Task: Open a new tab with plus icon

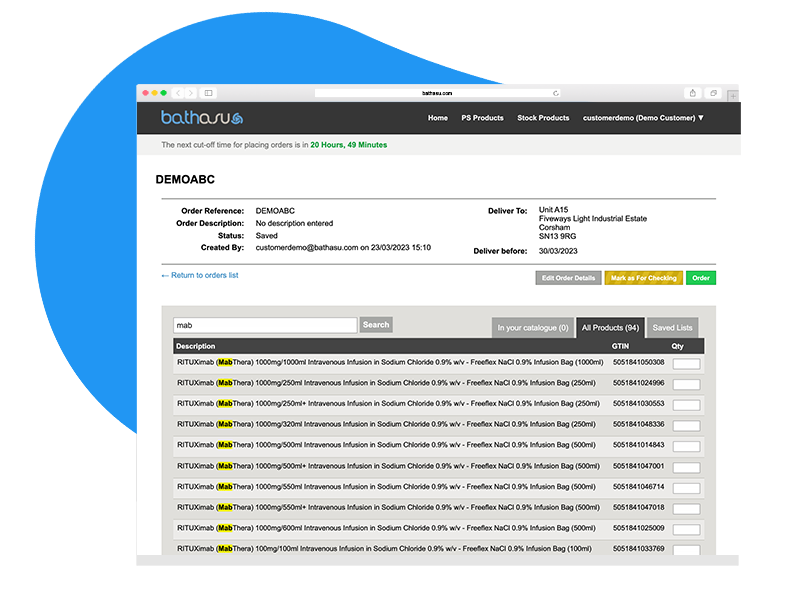Action: click(733, 95)
